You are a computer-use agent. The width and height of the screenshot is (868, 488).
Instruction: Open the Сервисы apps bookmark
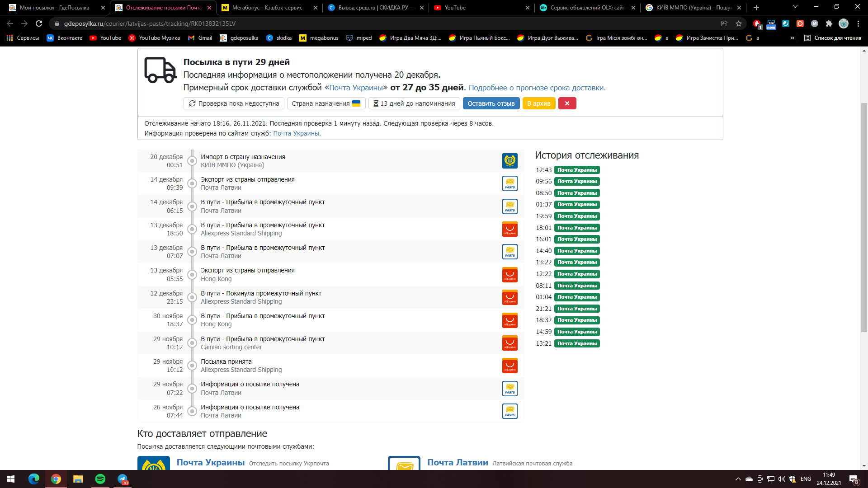point(23,38)
